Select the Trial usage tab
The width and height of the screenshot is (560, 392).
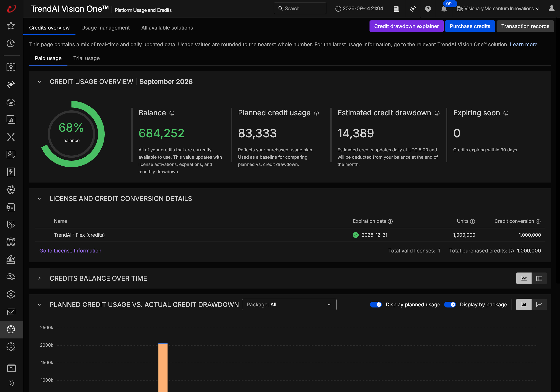[x=87, y=58]
